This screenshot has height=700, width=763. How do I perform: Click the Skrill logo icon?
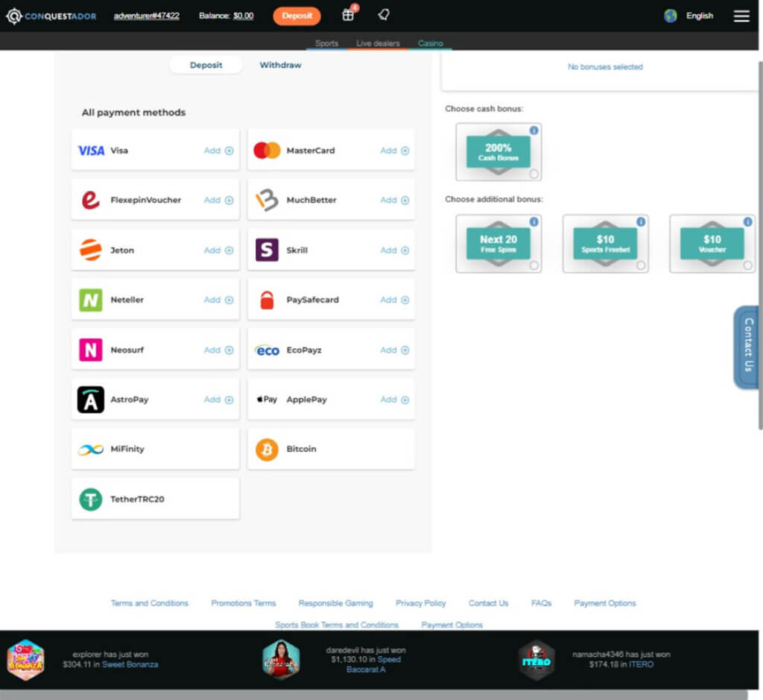pyautogui.click(x=267, y=250)
